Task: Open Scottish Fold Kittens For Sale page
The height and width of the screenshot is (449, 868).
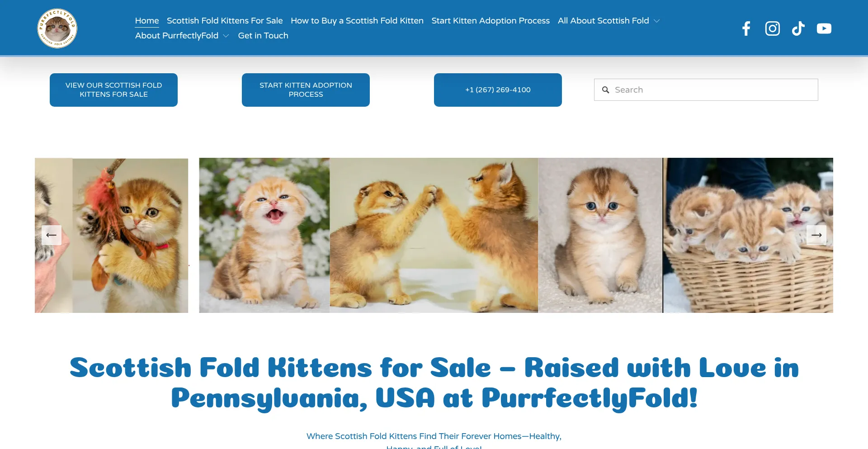Action: pyautogui.click(x=225, y=21)
